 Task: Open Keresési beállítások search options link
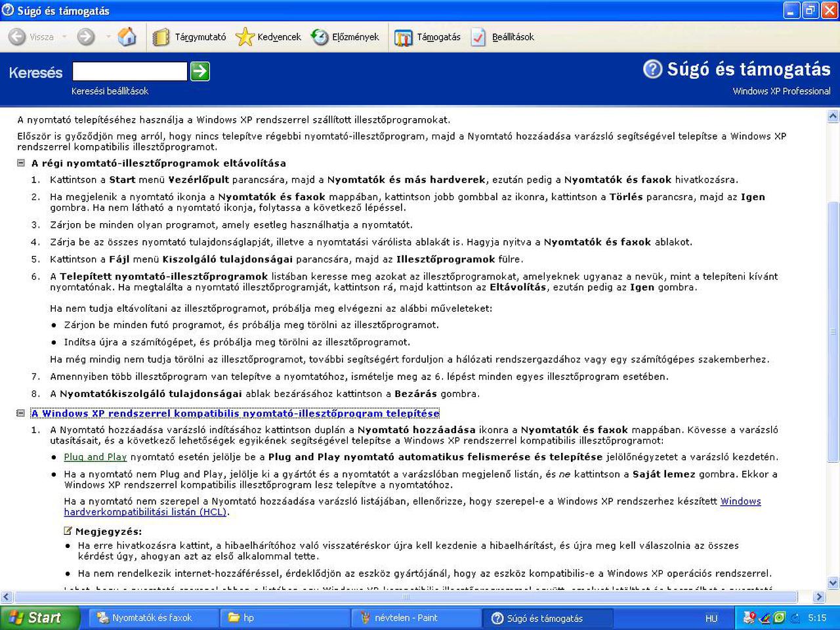coord(110,91)
